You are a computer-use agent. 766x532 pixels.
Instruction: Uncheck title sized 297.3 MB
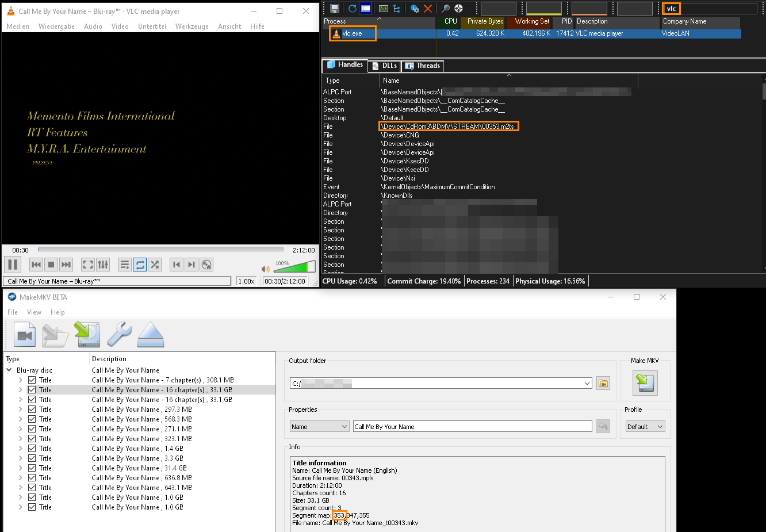pyautogui.click(x=32, y=409)
